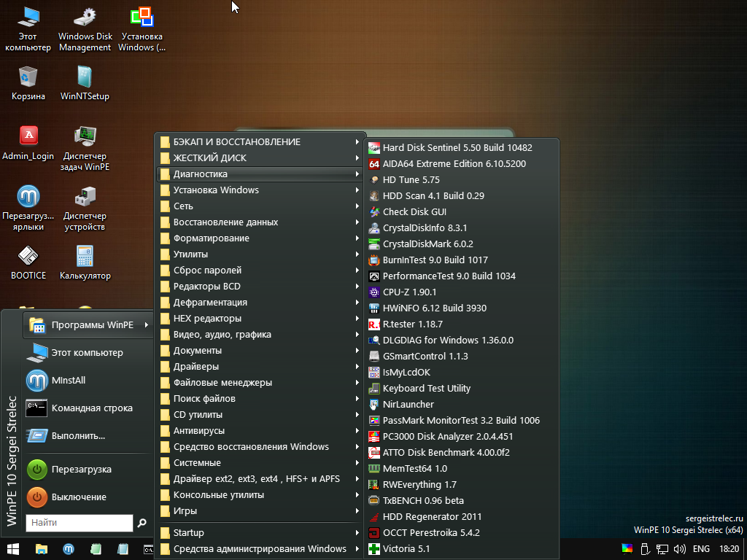The width and height of the screenshot is (747, 560).
Task: Run ATTO Disk Benchmark 4.00.0f2
Action: click(461, 452)
